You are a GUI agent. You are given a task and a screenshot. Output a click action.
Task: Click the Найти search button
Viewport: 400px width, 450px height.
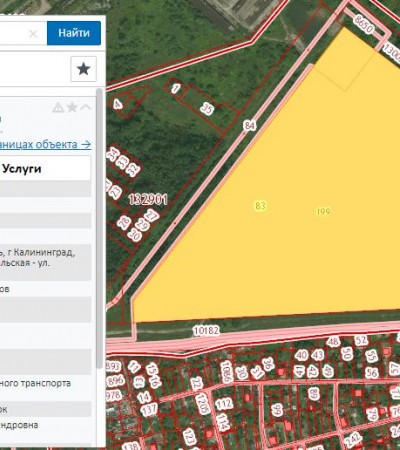[74, 33]
